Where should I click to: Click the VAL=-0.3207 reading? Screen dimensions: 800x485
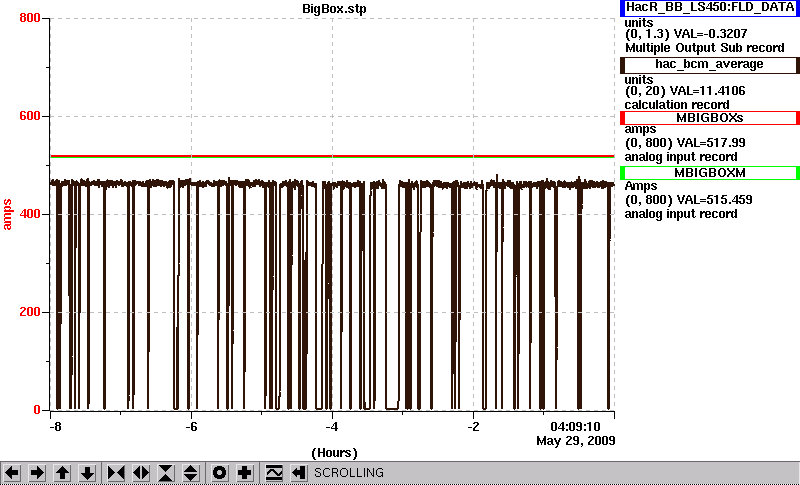(711, 34)
